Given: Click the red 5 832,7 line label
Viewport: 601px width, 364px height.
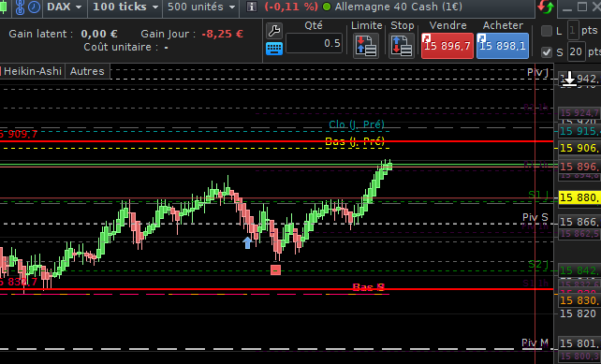Looking at the screenshot, I should pos(19,282).
